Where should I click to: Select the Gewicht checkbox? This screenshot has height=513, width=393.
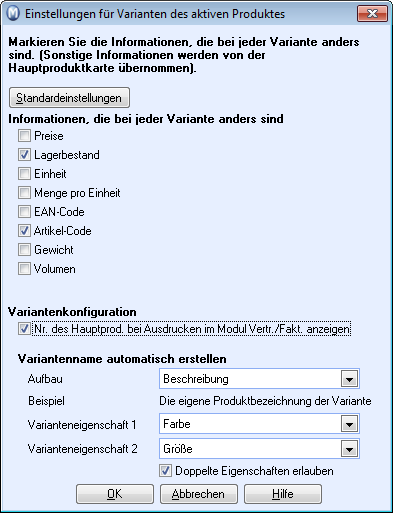(24, 250)
